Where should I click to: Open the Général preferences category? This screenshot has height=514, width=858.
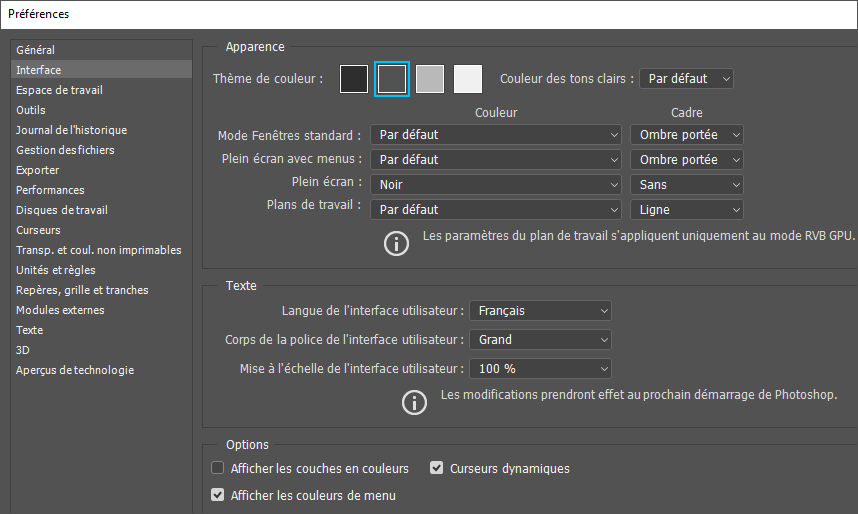[x=36, y=50]
